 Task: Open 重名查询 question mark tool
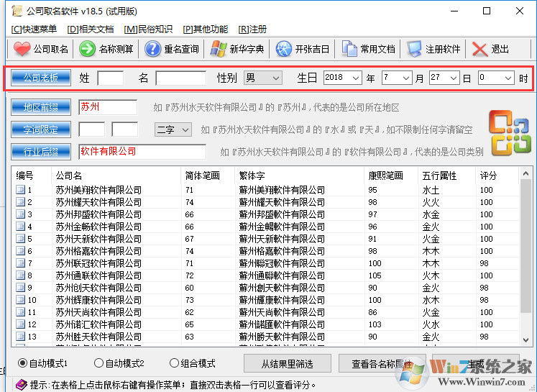(x=152, y=49)
